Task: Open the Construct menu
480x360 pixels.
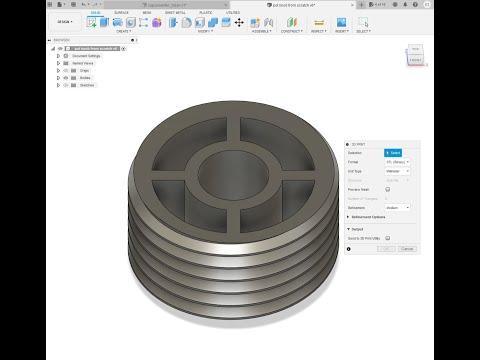Action: click(292, 31)
